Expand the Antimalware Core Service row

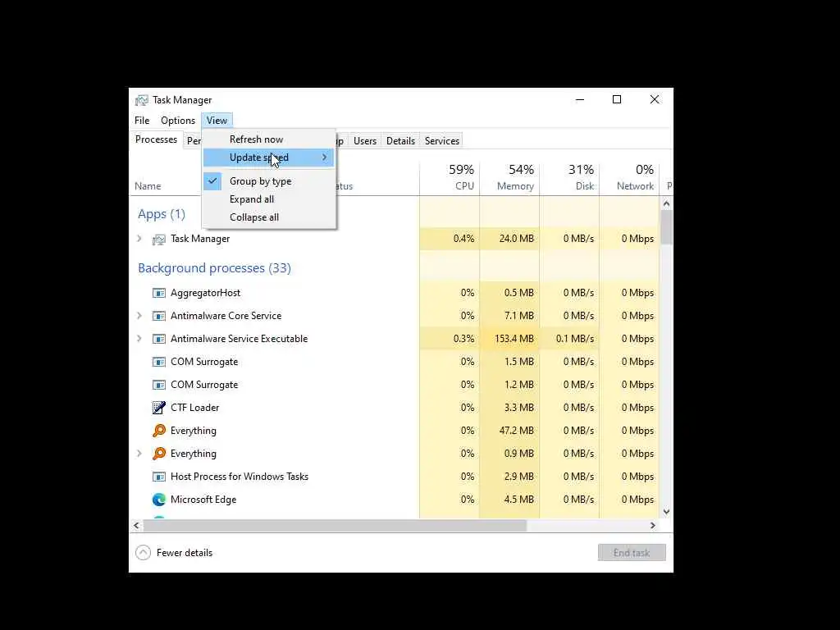[139, 316]
